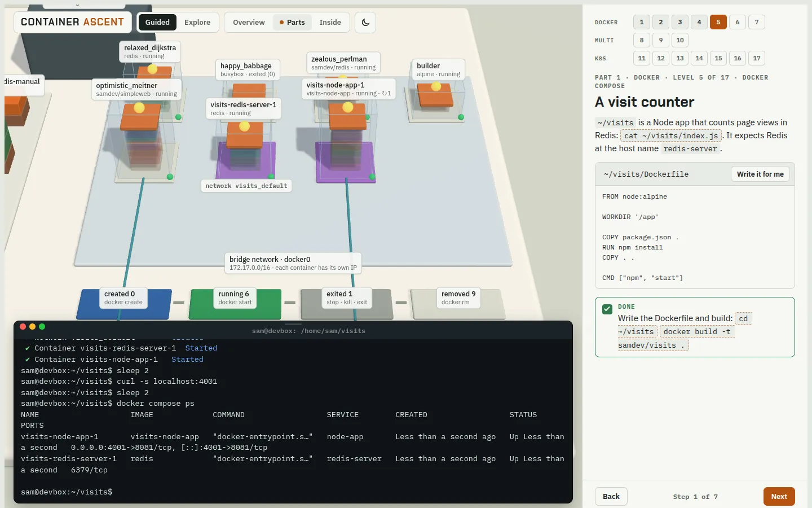Select the optimistic_meitner container label
The image size is (812, 508).
(x=136, y=89)
